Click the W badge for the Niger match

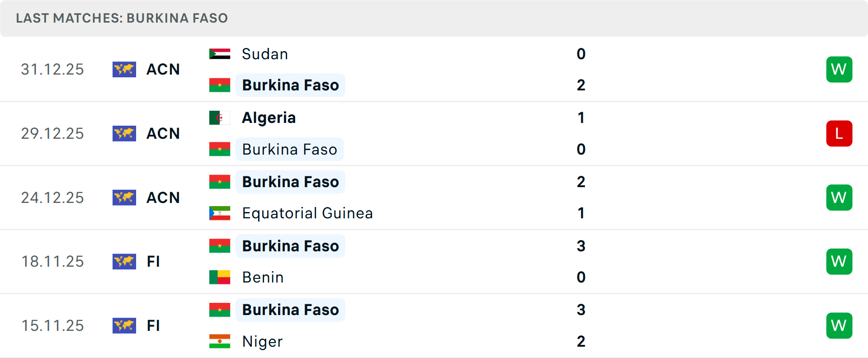839,325
